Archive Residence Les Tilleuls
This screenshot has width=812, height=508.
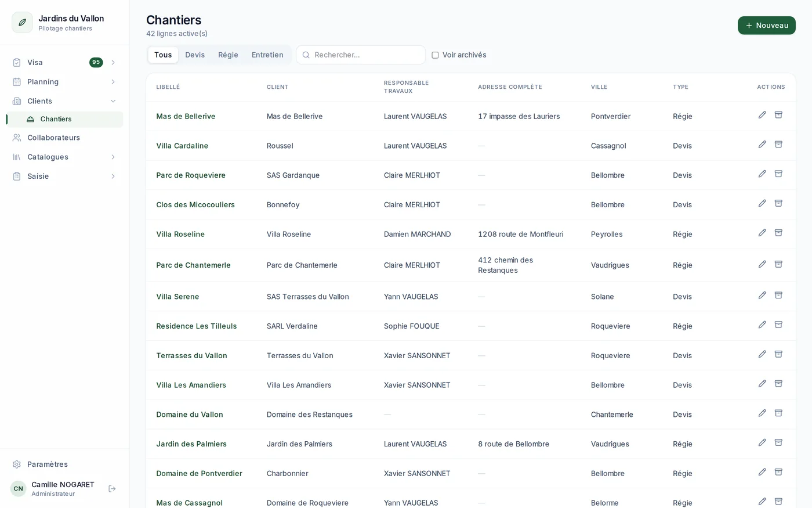coord(778,325)
